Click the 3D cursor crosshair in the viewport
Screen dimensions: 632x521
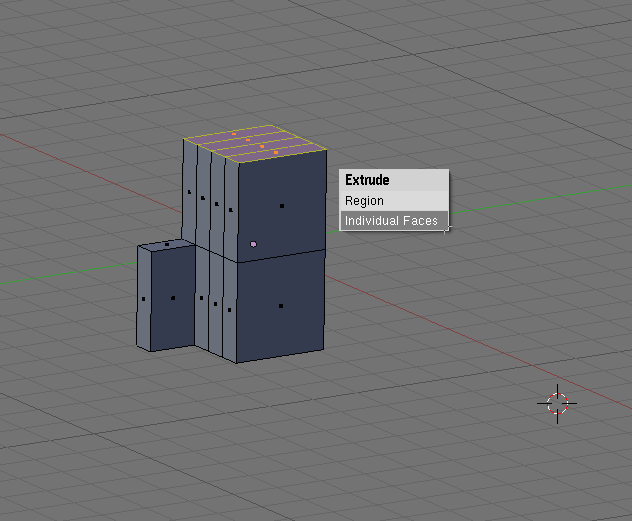pyautogui.click(x=557, y=403)
